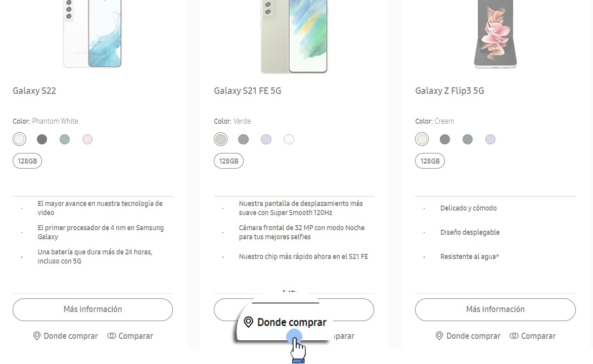Select 128GB storage for Galaxy S21 FE
Screen dimensions: 593x364
pos(229,161)
